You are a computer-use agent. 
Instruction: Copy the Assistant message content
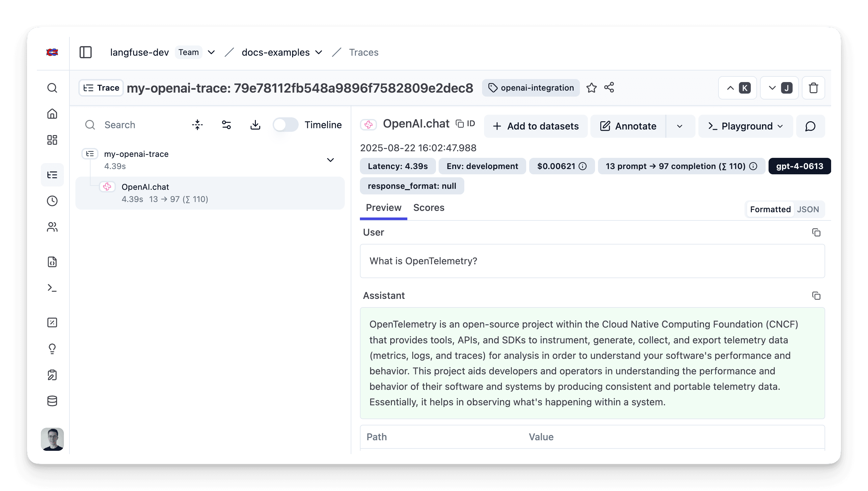tap(816, 295)
